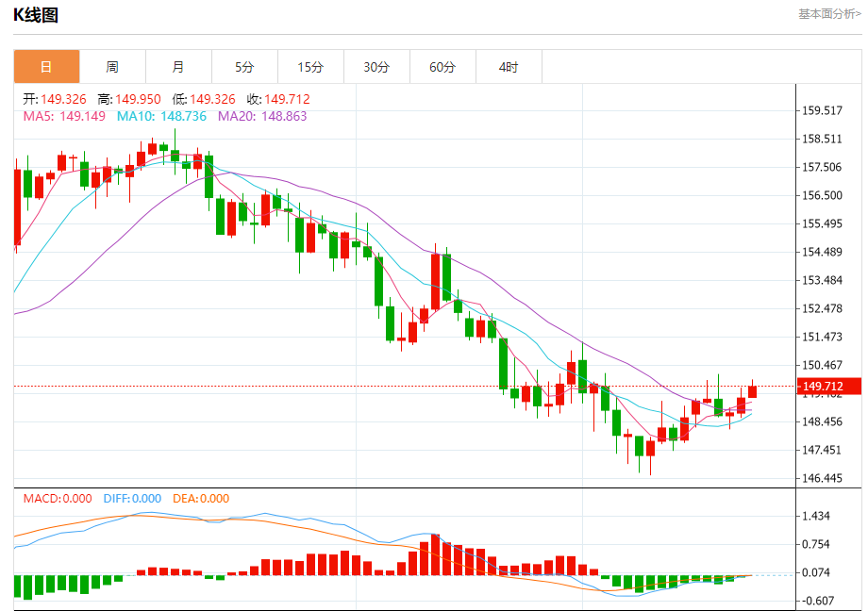Click the 152.478 price axis label
The height and width of the screenshot is (611, 868).
[822, 308]
